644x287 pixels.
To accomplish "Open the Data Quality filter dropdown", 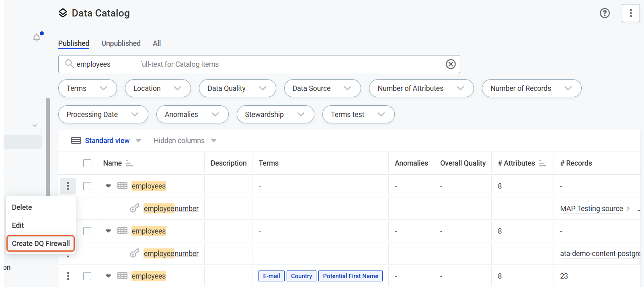I will click(x=238, y=88).
